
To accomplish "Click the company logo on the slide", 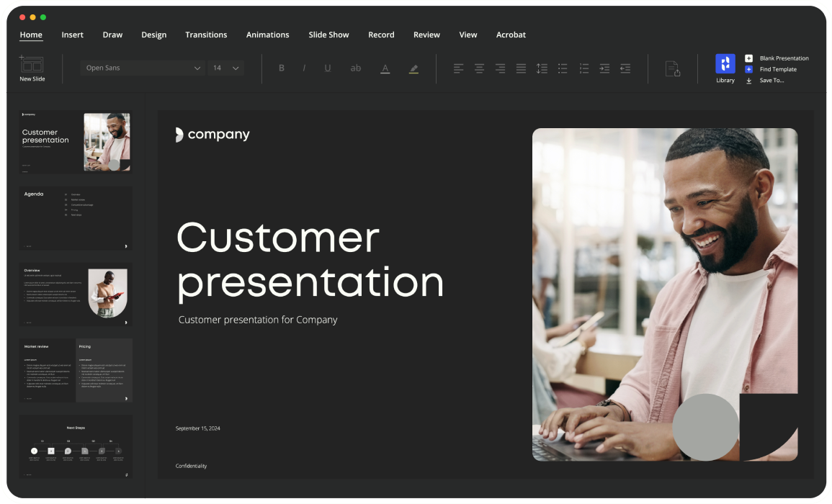I will click(213, 135).
